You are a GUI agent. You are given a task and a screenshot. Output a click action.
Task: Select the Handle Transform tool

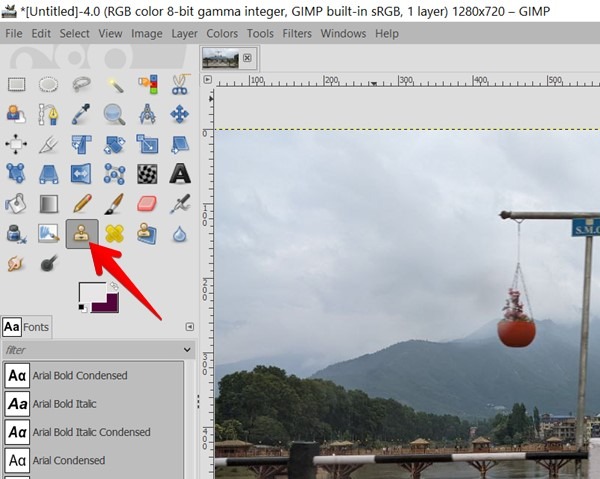[x=16, y=174]
